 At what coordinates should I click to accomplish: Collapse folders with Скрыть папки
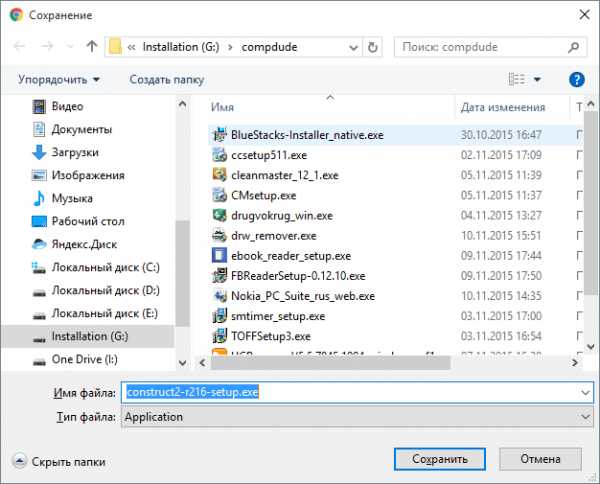[x=59, y=462]
